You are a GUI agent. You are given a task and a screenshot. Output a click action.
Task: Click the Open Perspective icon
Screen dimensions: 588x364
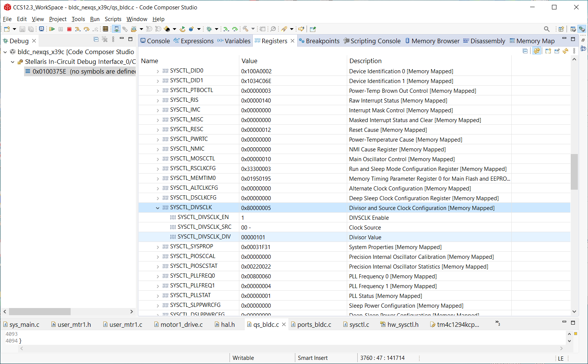561,29
